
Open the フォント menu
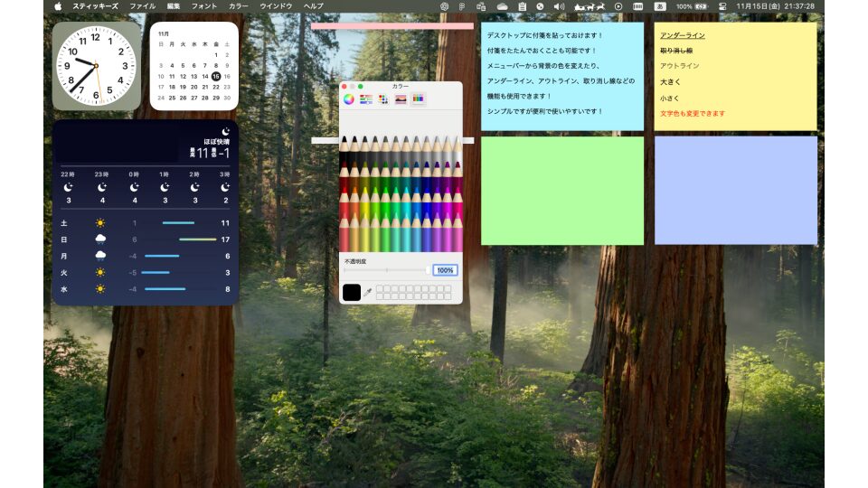[204, 6]
